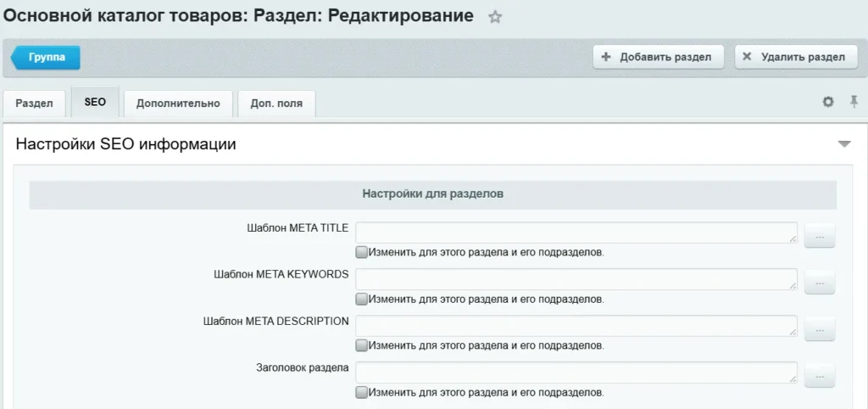Viewport: 868px width, 409px height.
Task: Open template picker for META KEYWORDS
Action: click(x=819, y=283)
